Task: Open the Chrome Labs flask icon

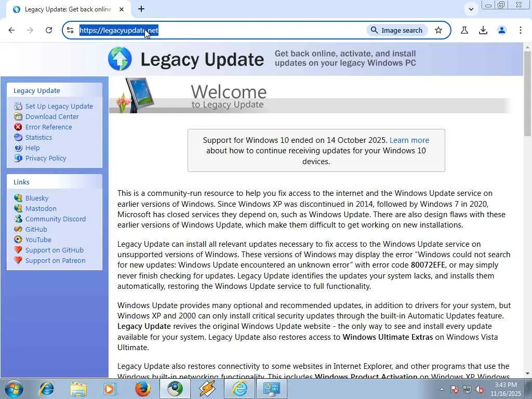Action: click(x=464, y=30)
